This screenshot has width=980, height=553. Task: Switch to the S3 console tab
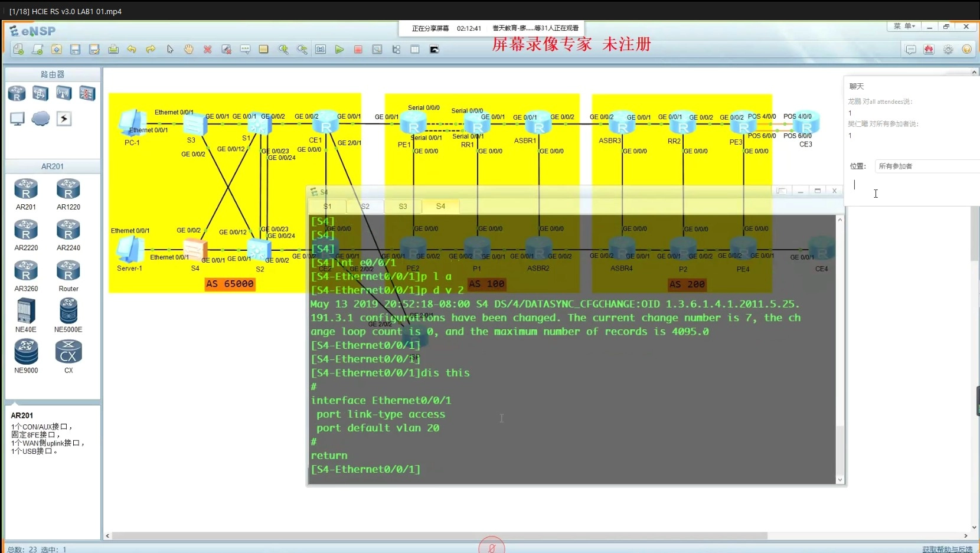pyautogui.click(x=402, y=207)
